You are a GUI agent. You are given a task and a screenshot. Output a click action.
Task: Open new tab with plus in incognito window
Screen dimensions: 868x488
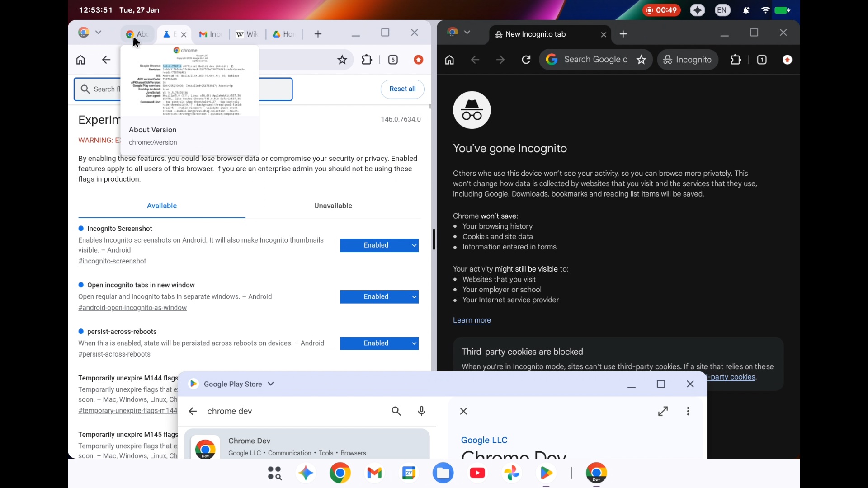tap(623, 34)
